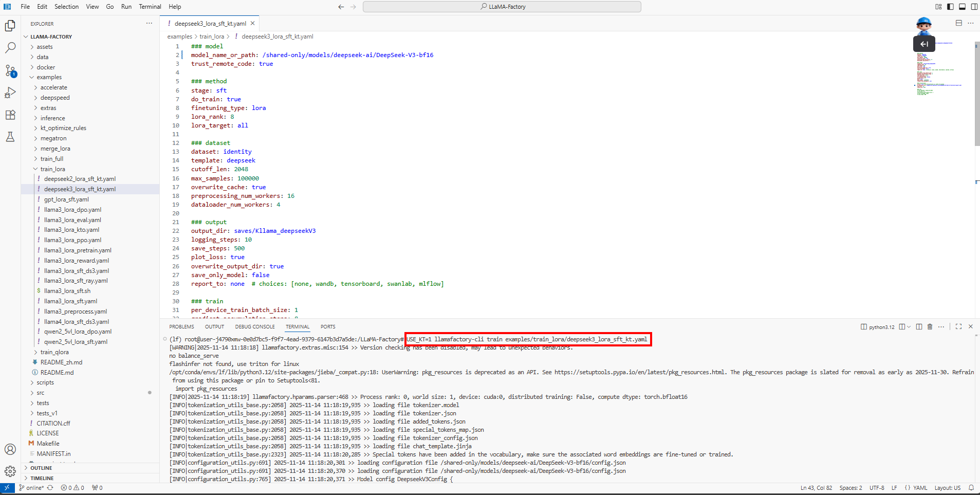Expand the OUTLINE section
Screen dimensions: 980x495
coord(41,468)
